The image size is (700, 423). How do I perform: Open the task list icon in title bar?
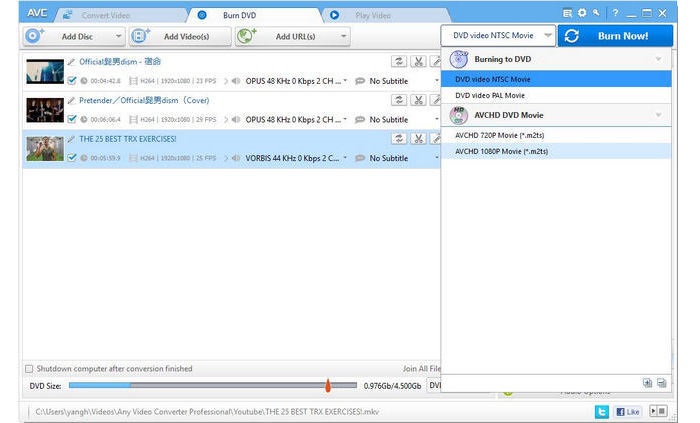567,13
